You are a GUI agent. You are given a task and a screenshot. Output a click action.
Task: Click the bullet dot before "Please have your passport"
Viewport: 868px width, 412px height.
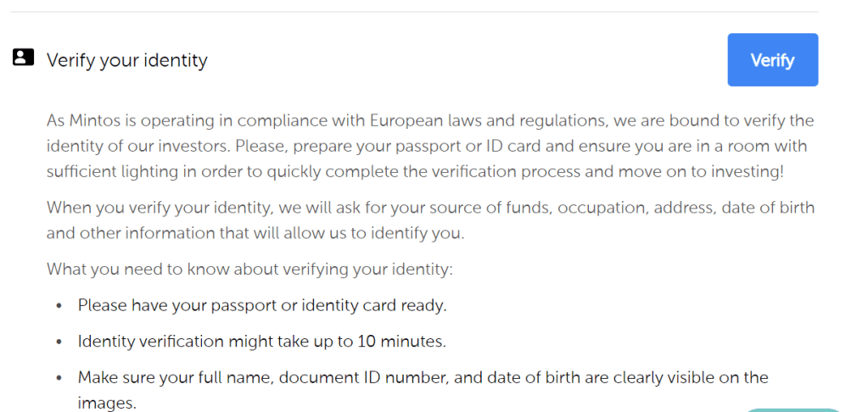pyautogui.click(x=59, y=306)
